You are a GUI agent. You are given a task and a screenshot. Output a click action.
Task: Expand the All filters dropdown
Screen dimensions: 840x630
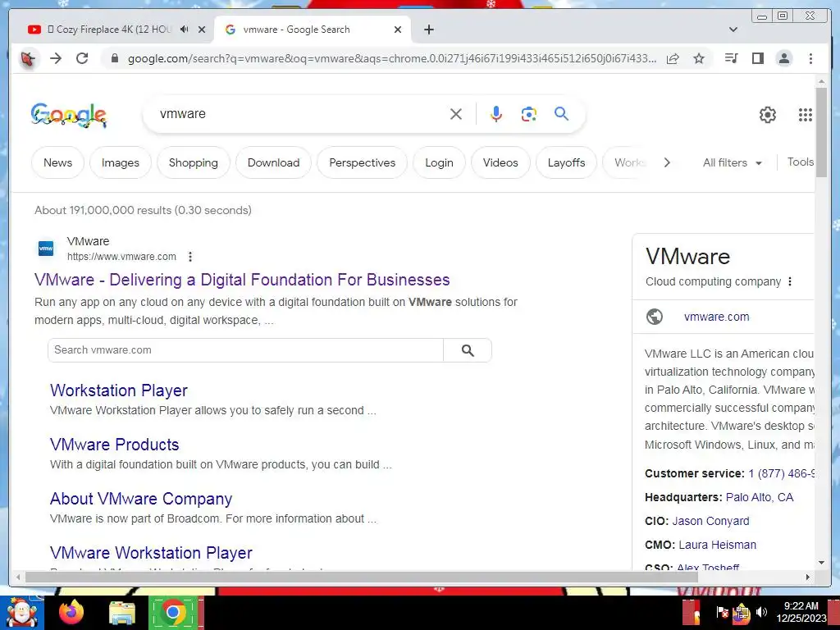pos(733,163)
